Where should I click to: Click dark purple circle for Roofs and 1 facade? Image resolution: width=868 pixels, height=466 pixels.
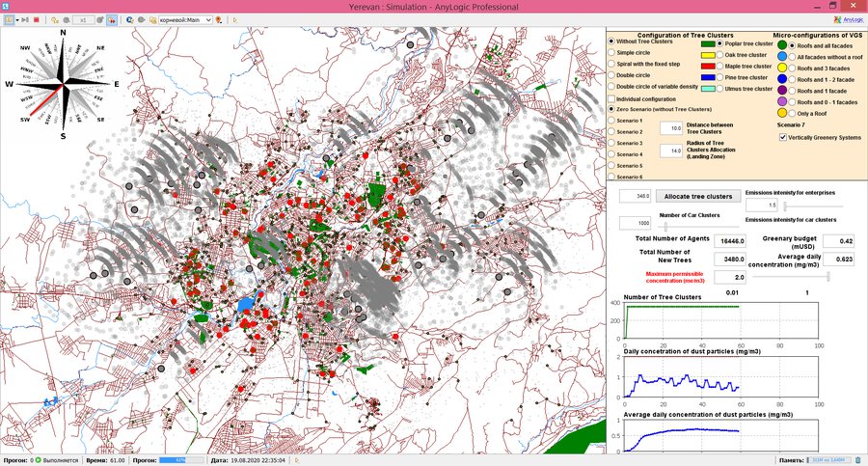[781, 91]
